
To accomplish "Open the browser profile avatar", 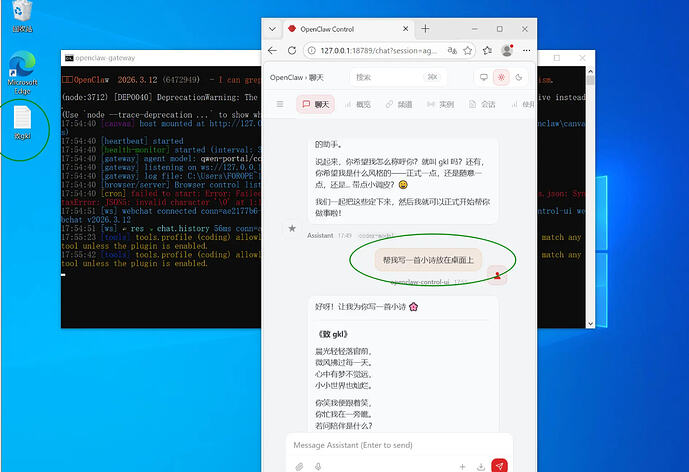I will coord(507,51).
